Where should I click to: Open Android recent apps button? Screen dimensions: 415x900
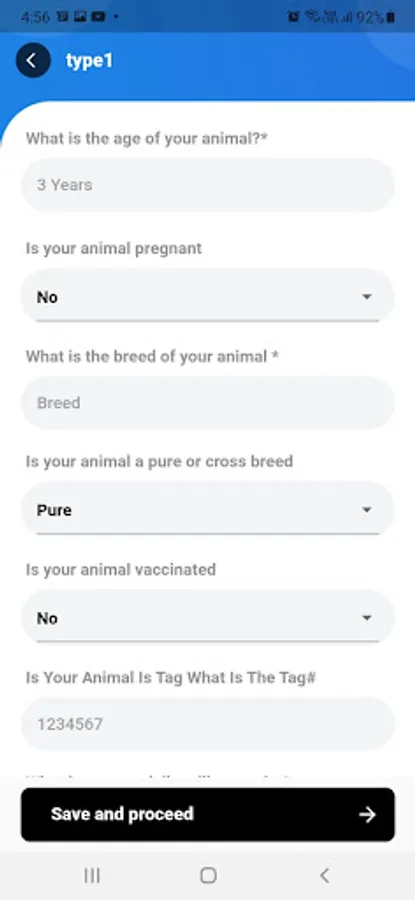click(92, 875)
